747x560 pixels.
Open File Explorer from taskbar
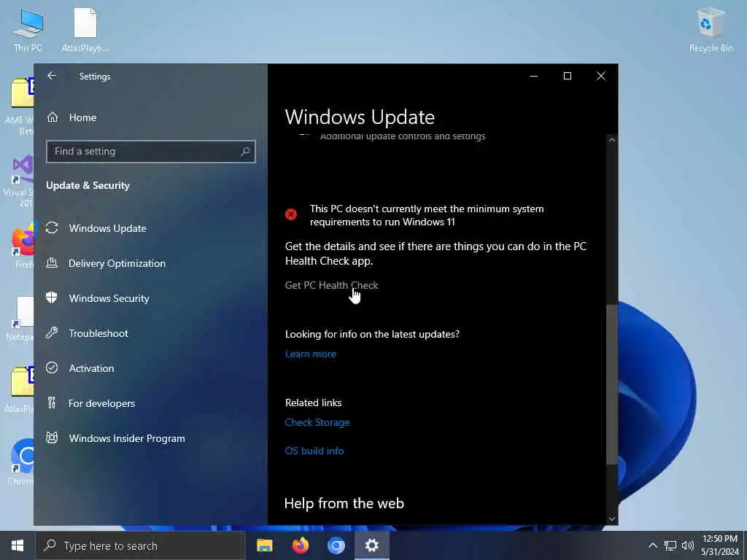tap(264, 545)
